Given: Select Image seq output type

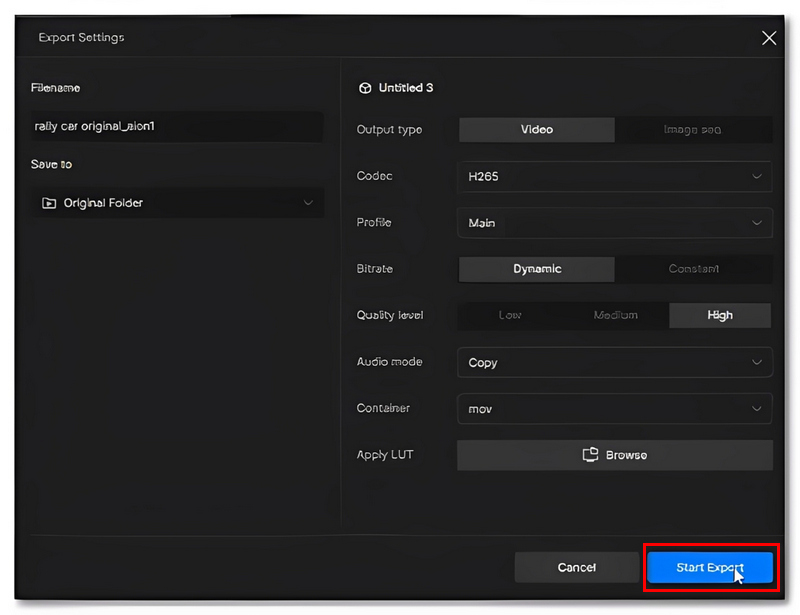Looking at the screenshot, I should pos(693,130).
